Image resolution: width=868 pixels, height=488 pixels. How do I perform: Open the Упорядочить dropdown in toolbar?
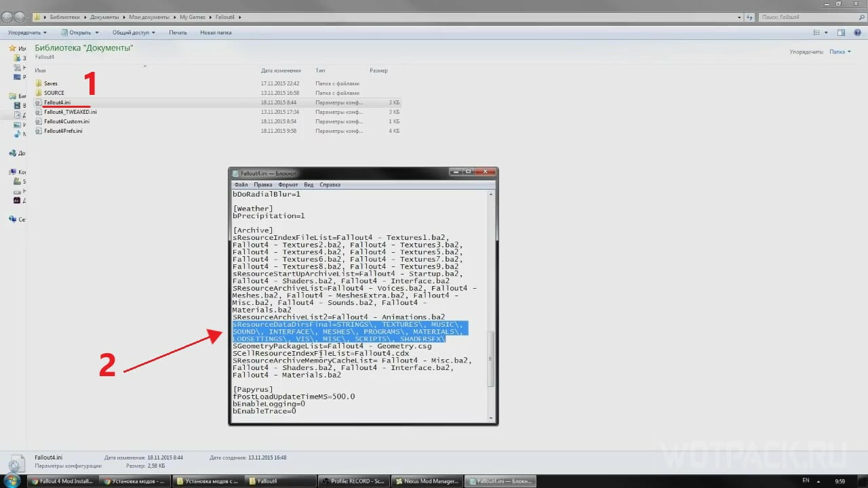(x=27, y=33)
